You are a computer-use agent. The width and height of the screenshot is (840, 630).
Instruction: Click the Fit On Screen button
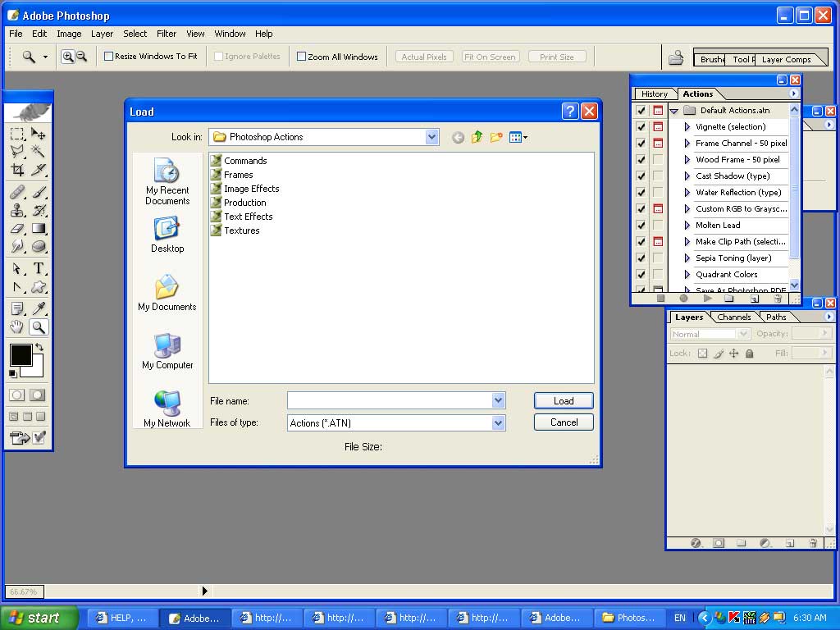point(491,57)
